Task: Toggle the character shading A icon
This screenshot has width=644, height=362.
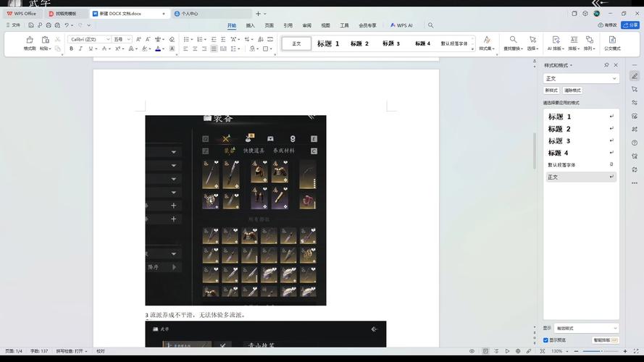Action: [172, 49]
